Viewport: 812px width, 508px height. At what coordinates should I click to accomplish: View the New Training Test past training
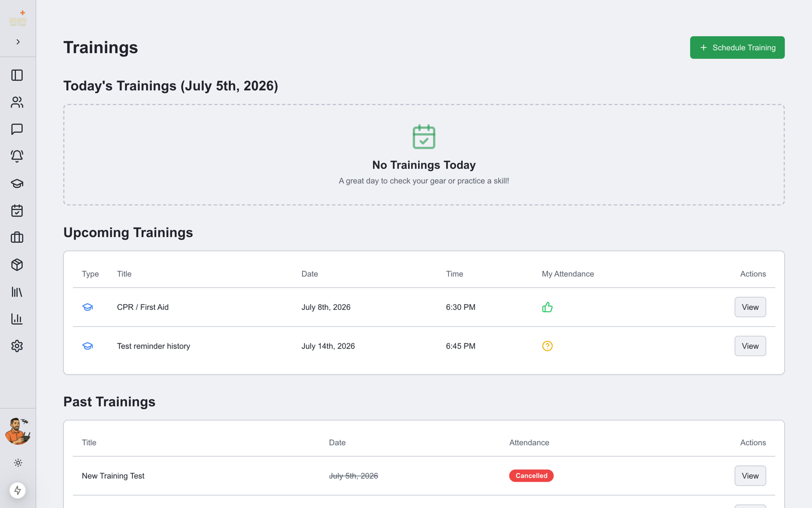tap(750, 476)
